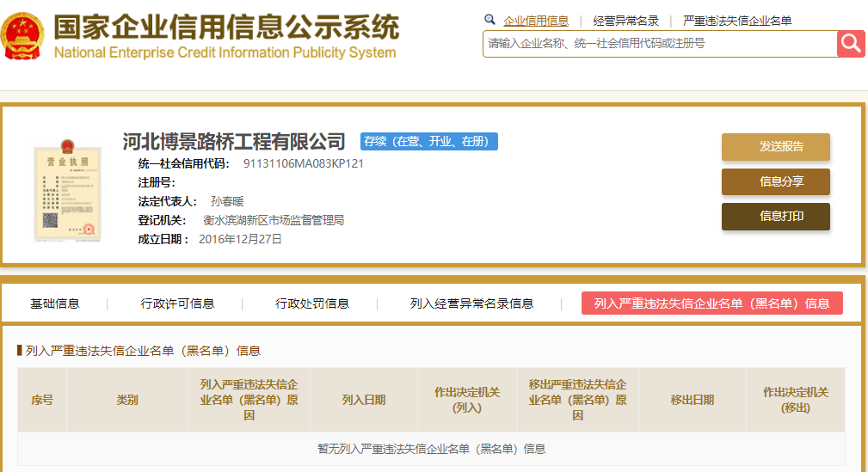
Task: Click the 注册号 label
Action: pos(157,182)
